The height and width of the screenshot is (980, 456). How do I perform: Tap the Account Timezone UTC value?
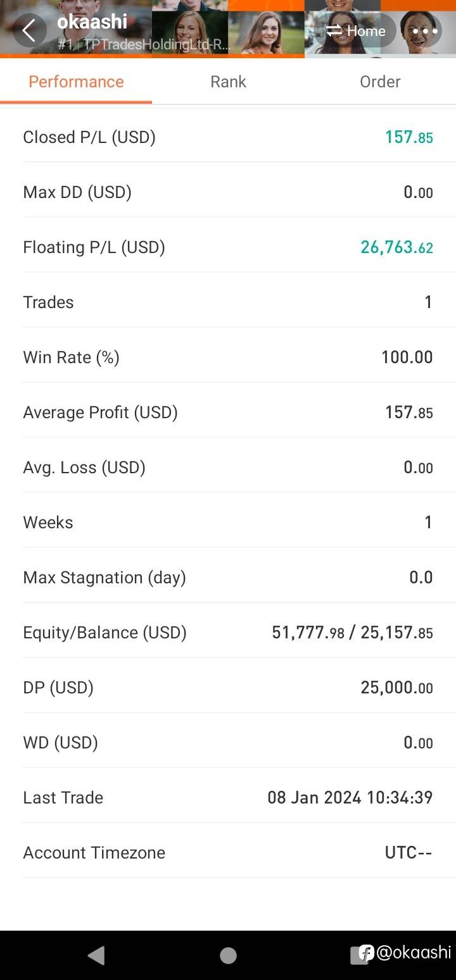[408, 852]
